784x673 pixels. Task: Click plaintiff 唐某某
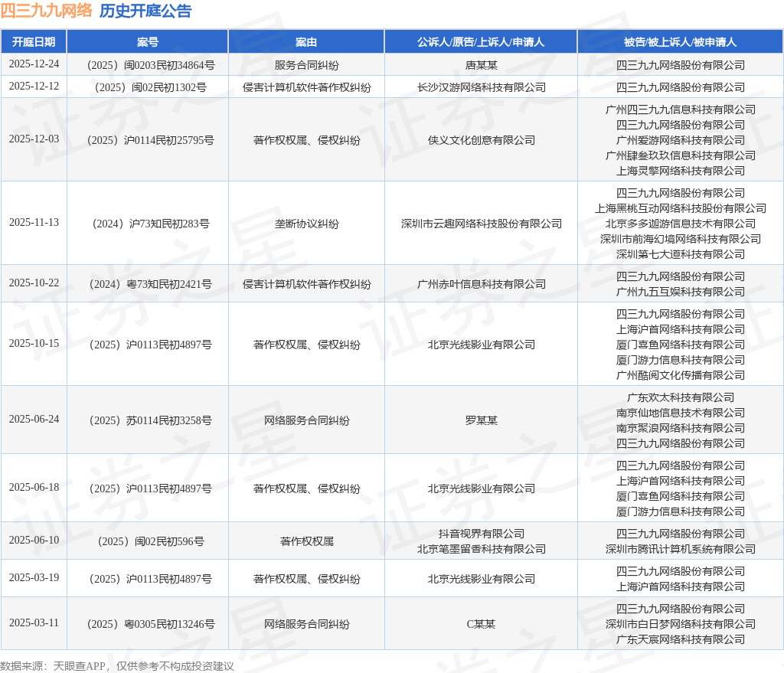pos(481,65)
